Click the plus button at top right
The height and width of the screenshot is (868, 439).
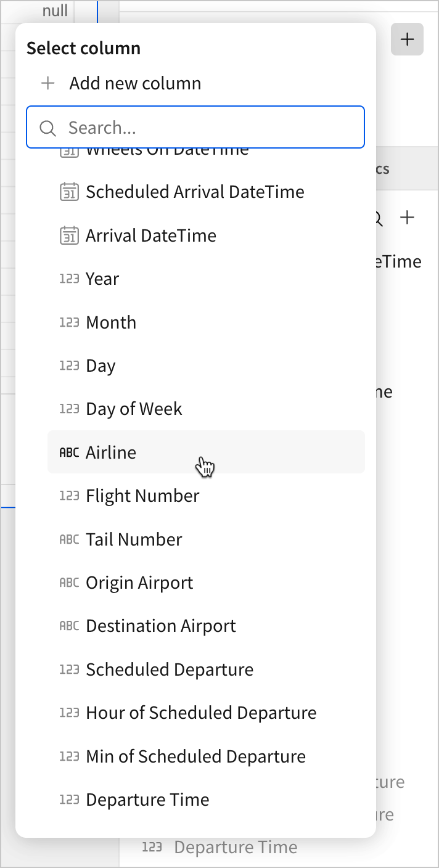(407, 39)
